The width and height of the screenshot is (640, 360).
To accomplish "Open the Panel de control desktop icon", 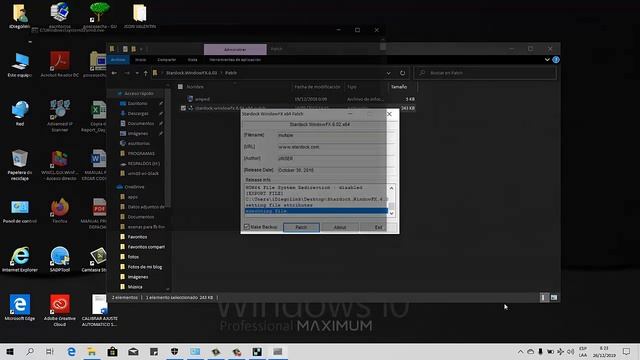I will 20,211.
